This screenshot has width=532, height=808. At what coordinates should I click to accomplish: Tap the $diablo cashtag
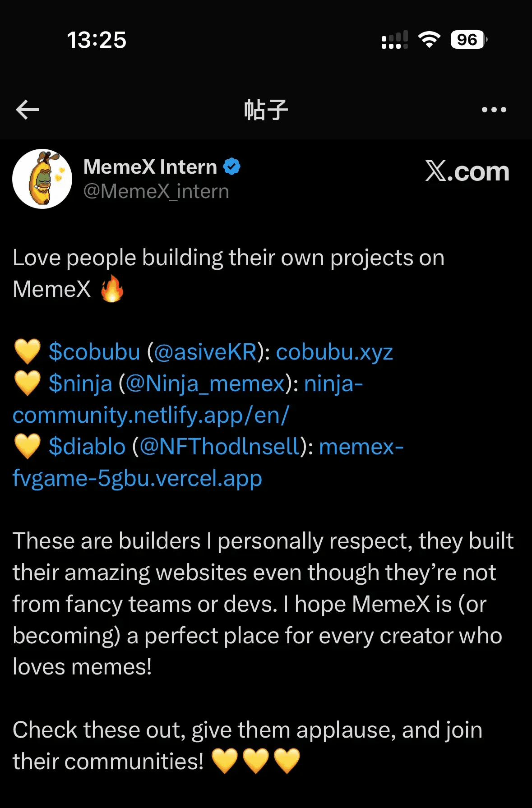(87, 447)
